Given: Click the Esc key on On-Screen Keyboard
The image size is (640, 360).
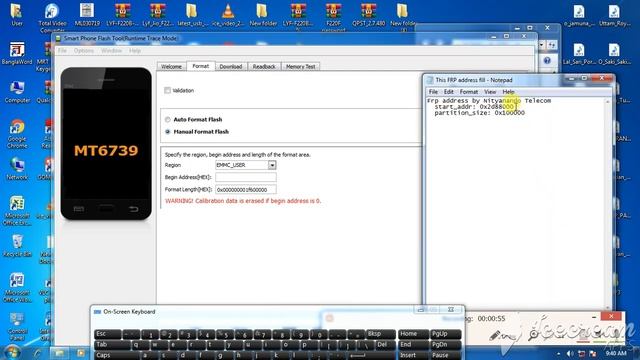Looking at the screenshot, I should click(x=107, y=334).
